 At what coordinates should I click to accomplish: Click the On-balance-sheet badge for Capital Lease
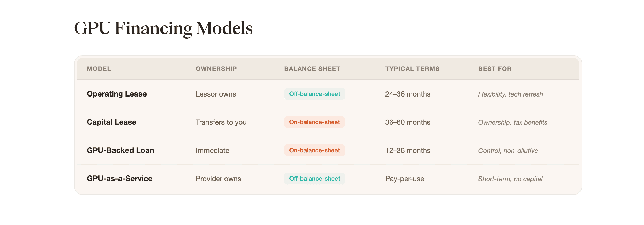pos(314,122)
